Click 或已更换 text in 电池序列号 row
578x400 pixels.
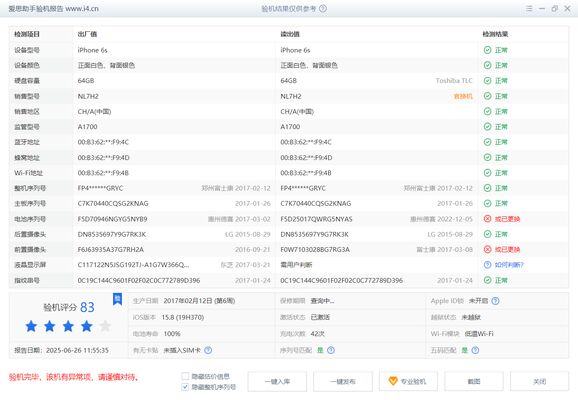(x=507, y=219)
